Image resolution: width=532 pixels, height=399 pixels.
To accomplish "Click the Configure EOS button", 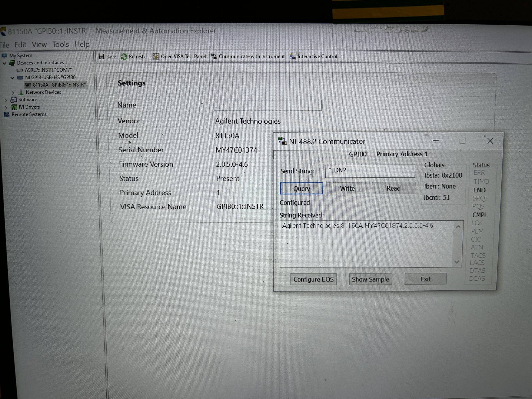I will (313, 279).
